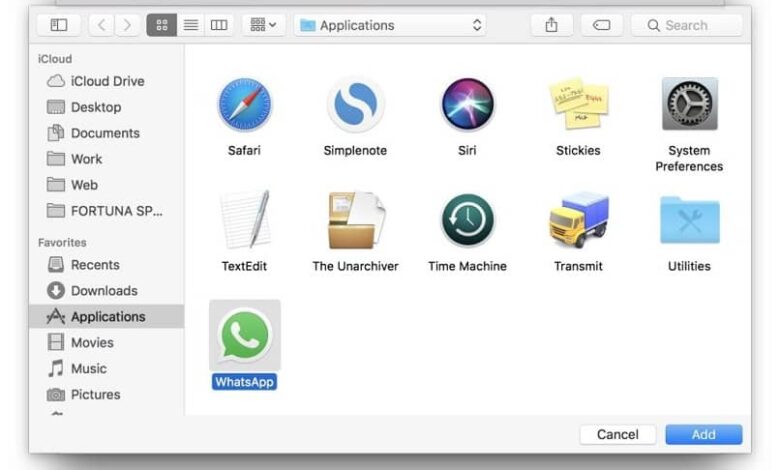Switch to list view
The image size is (780, 470).
pyautogui.click(x=191, y=25)
